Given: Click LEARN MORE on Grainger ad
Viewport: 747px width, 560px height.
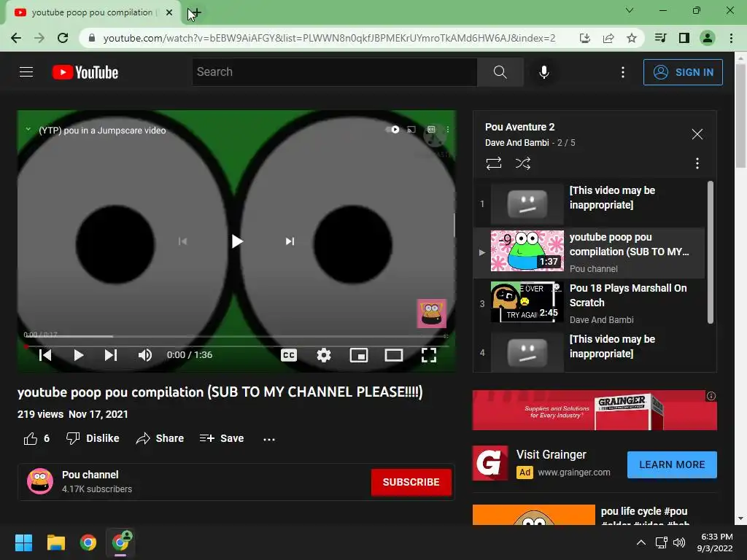Looking at the screenshot, I should pyautogui.click(x=672, y=464).
